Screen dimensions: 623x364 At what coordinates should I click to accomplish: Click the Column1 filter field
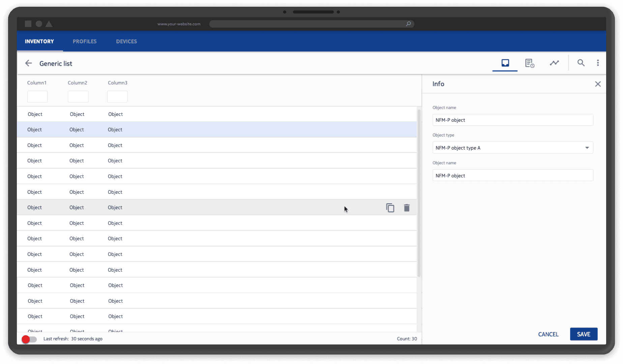click(37, 96)
